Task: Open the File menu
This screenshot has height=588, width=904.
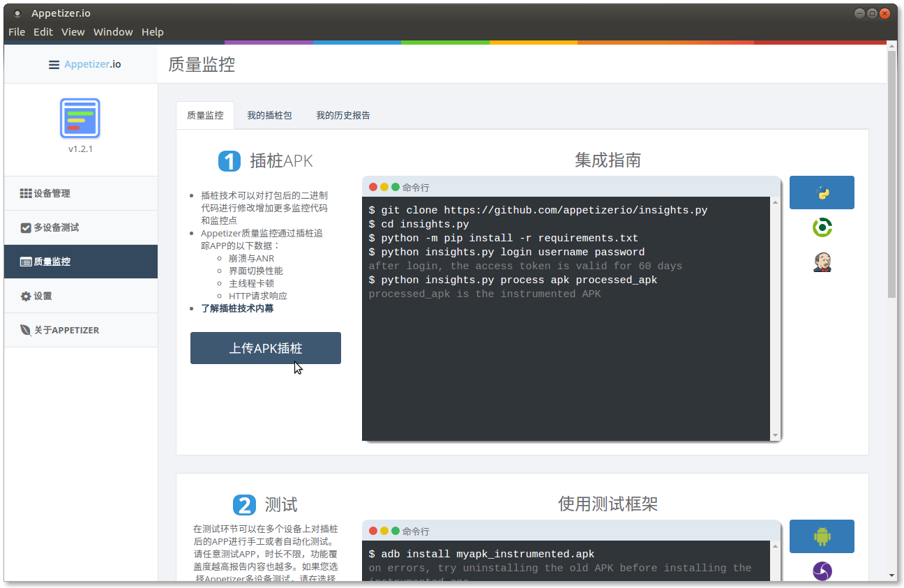Action: tap(17, 31)
